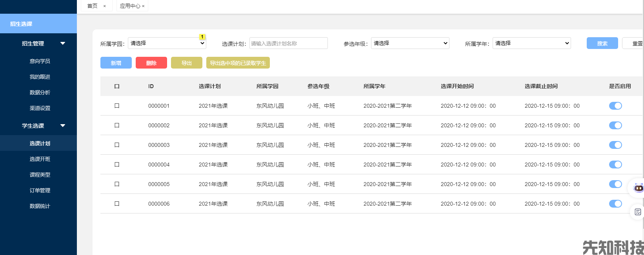Check the box for row 0000003
The image size is (644, 255).
tap(117, 145)
